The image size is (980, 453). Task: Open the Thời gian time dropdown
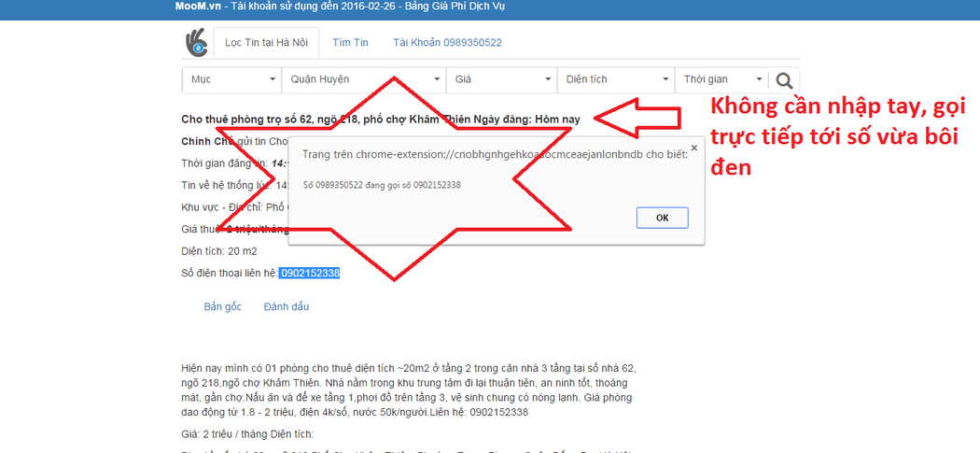tap(722, 80)
